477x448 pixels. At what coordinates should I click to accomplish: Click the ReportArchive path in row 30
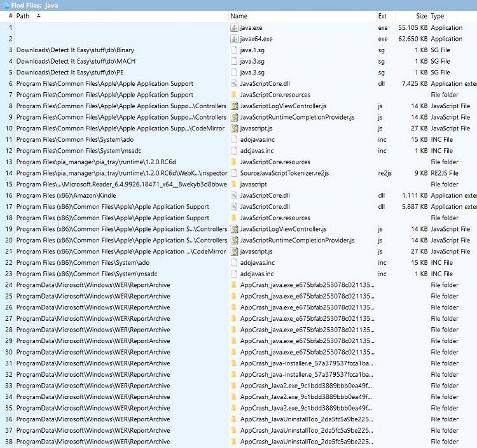pyautogui.click(x=93, y=352)
